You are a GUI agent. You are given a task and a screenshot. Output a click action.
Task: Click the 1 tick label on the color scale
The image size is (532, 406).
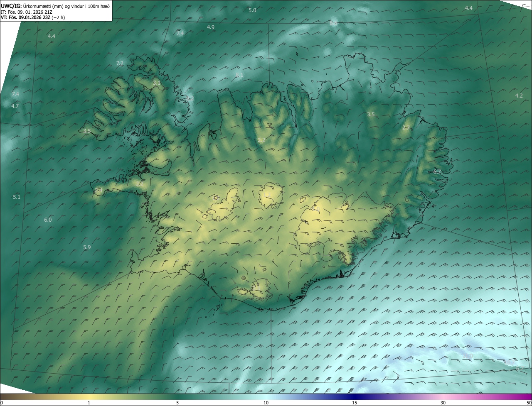(x=89, y=403)
